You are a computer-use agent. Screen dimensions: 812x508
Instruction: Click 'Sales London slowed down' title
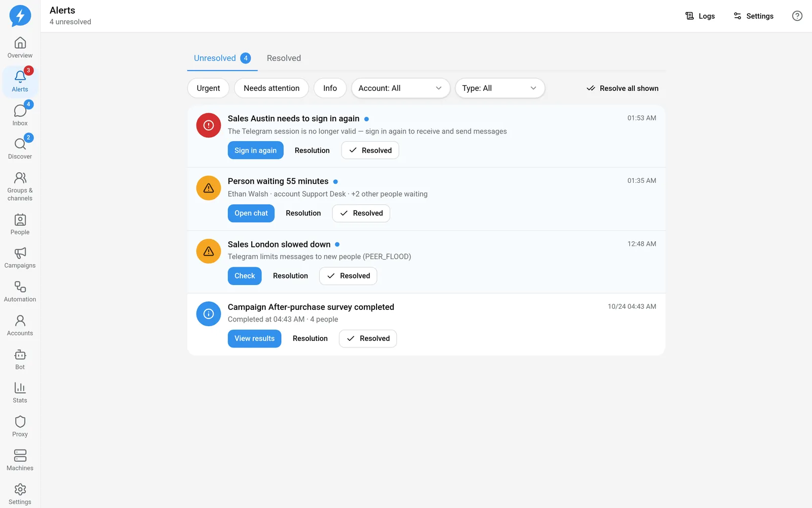tap(279, 244)
